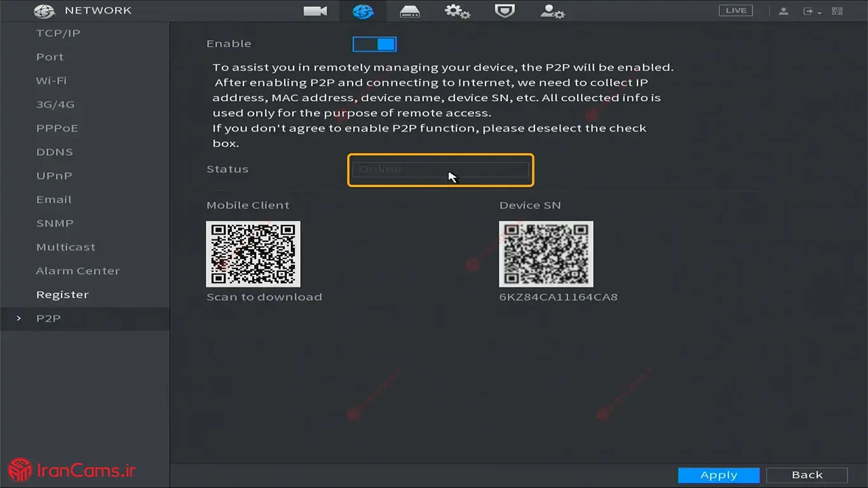Open DDNS settings

(54, 152)
